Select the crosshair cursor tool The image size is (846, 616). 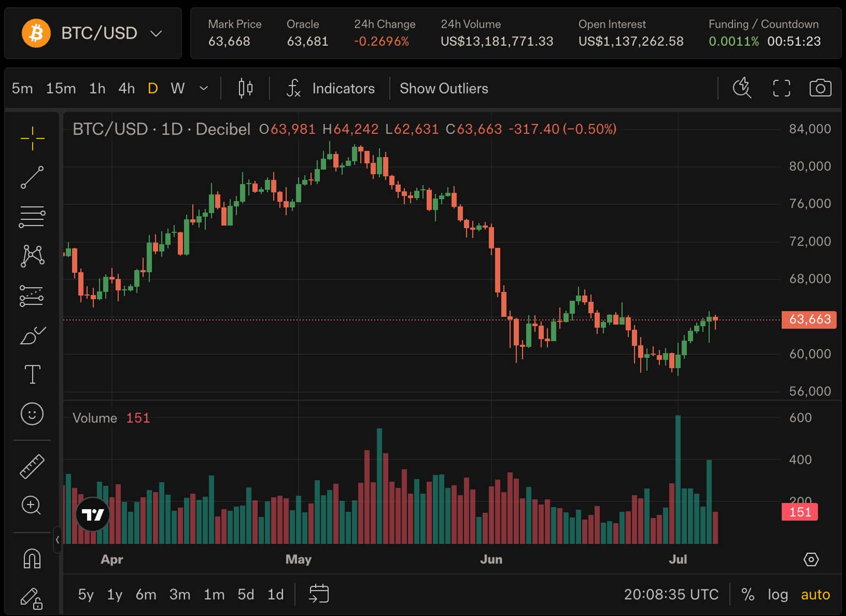(32, 138)
